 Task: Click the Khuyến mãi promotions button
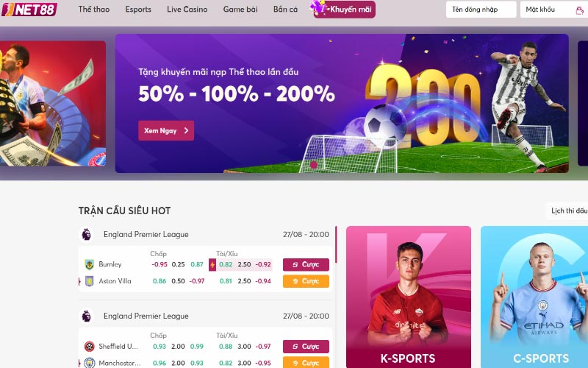point(344,10)
